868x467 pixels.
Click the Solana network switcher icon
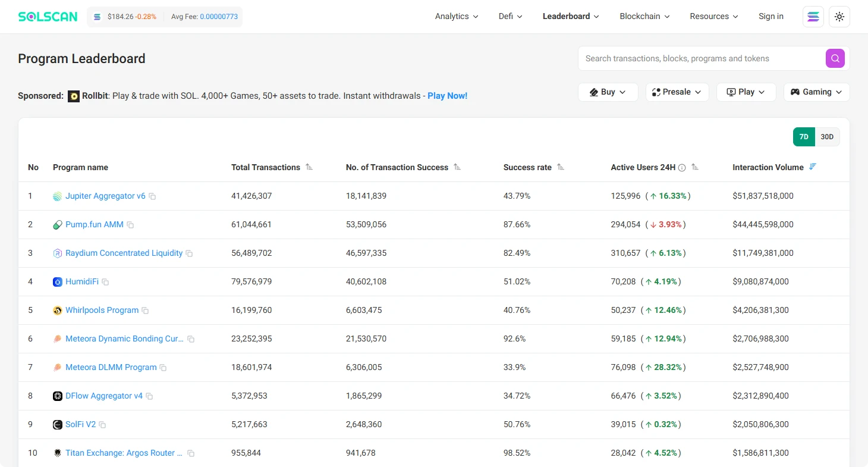coord(813,16)
